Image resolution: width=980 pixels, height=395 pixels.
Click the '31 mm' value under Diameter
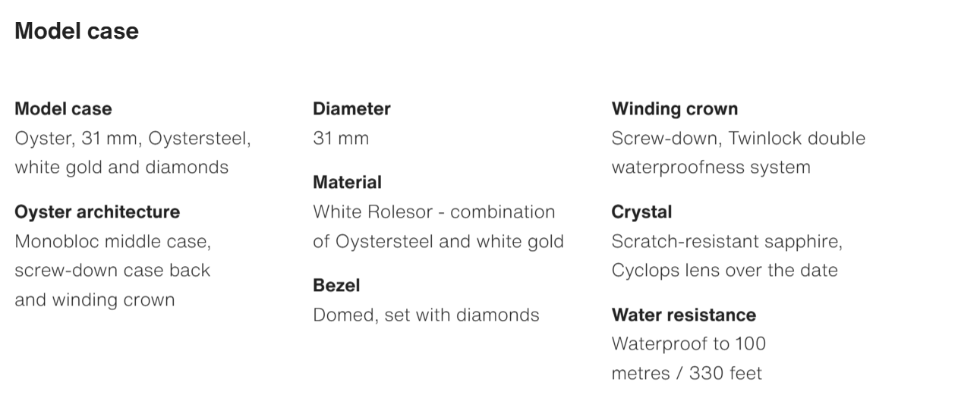pyautogui.click(x=341, y=138)
